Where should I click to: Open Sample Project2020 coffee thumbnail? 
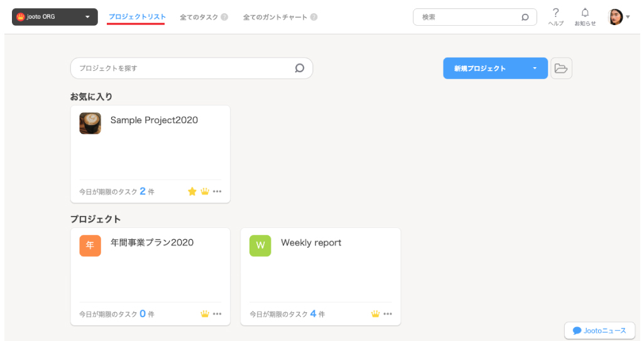tap(90, 123)
